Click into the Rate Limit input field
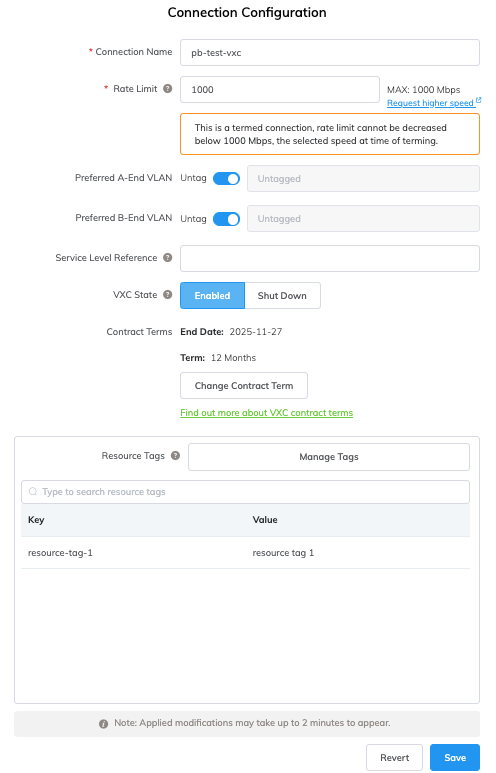 tap(280, 90)
